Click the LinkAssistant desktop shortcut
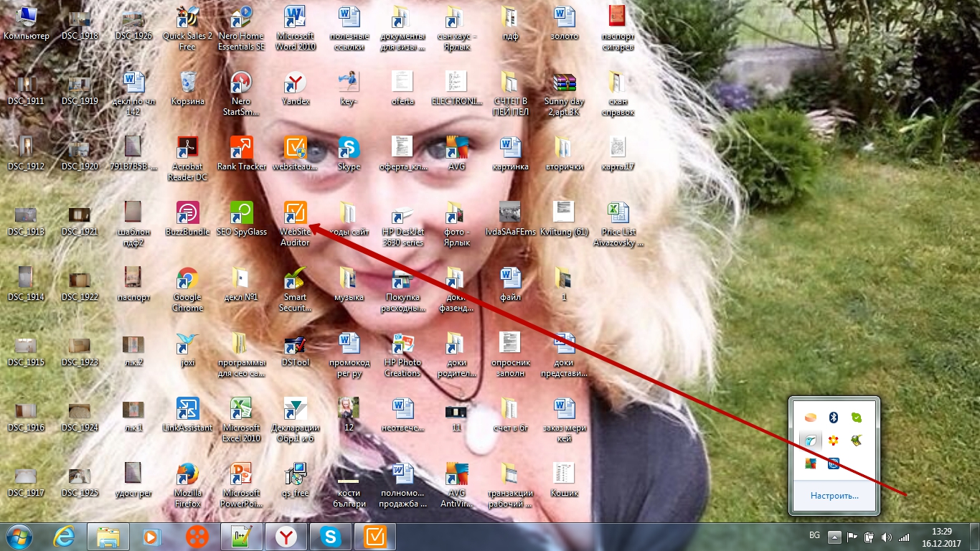980x551 pixels. (187, 410)
